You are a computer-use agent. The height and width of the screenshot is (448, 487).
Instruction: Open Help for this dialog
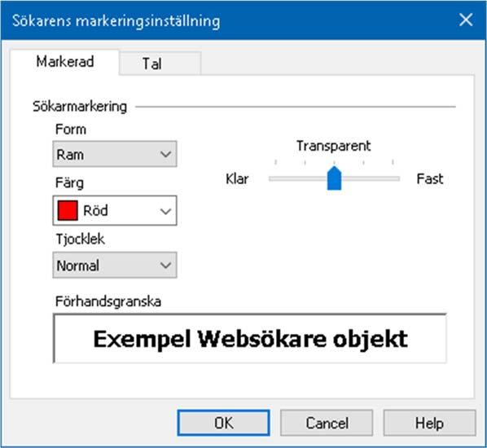[x=429, y=423]
